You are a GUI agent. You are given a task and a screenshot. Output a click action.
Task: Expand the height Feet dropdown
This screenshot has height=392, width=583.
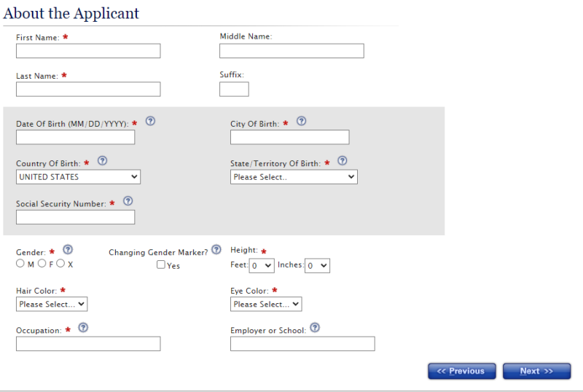tap(262, 266)
